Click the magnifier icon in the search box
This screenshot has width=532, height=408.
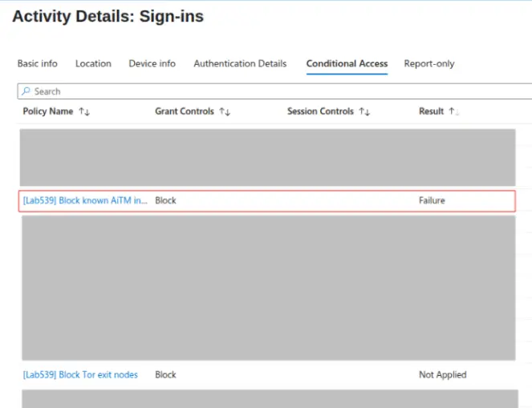click(x=26, y=91)
